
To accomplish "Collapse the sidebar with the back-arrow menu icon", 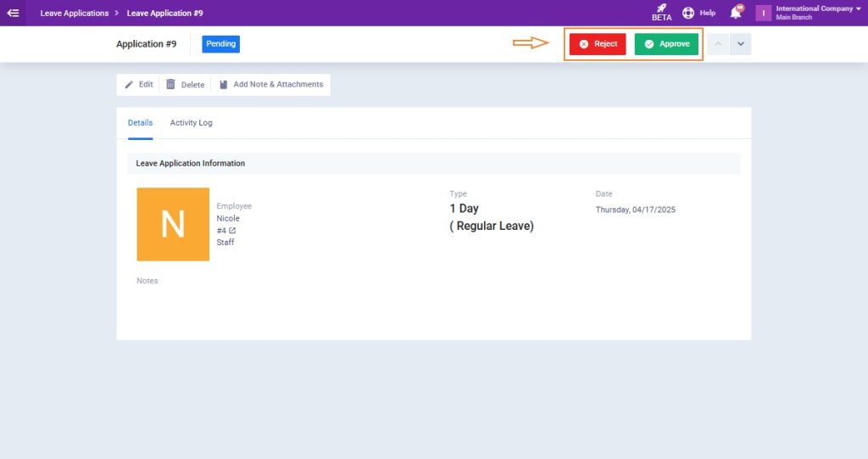I will (x=13, y=13).
